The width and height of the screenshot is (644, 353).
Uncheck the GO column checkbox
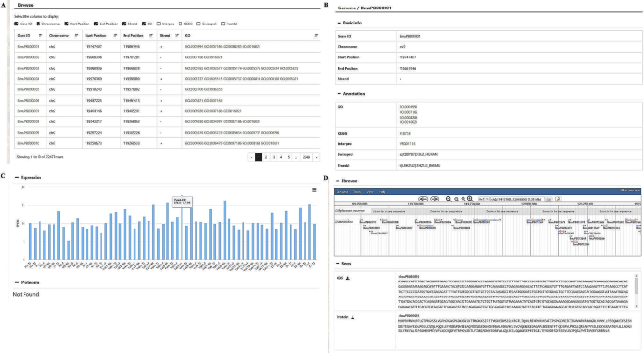click(144, 24)
